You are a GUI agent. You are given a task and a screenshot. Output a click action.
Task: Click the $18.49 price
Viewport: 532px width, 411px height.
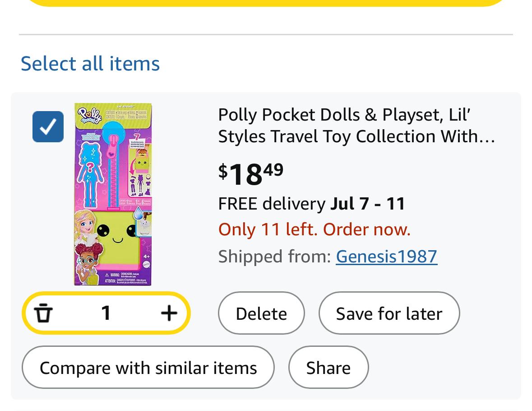[x=251, y=173]
